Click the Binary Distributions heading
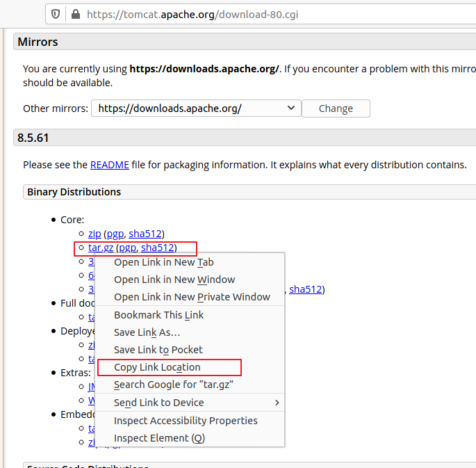 pos(74,192)
